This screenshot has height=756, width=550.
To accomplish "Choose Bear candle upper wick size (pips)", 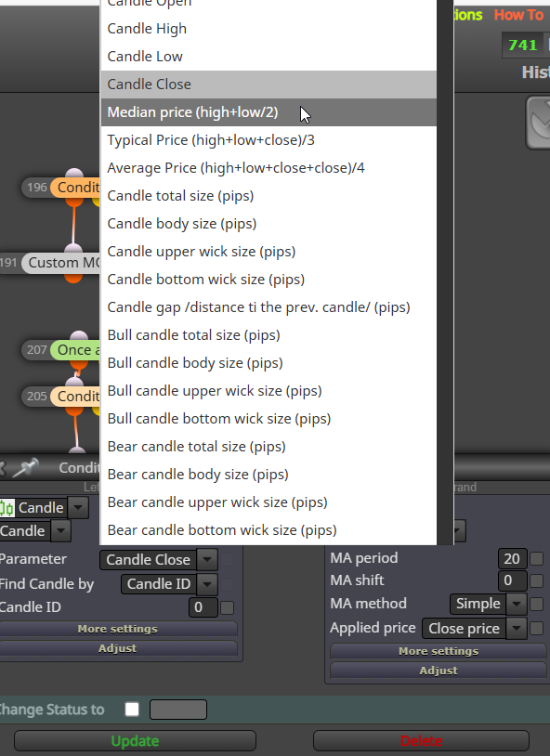I will coord(268,502).
